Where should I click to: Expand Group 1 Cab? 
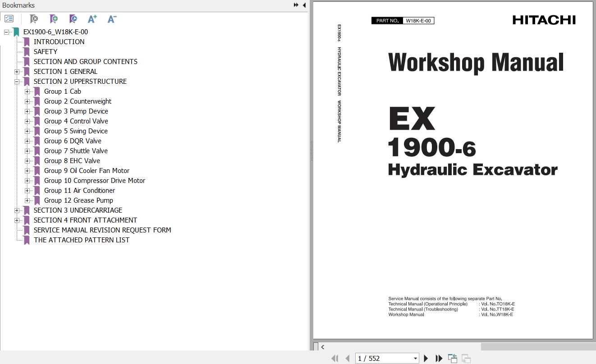pyautogui.click(x=27, y=91)
